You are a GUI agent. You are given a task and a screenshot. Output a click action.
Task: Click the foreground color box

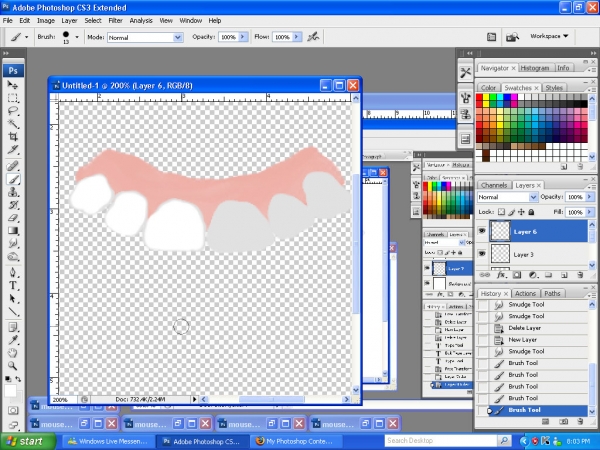pos(10,390)
